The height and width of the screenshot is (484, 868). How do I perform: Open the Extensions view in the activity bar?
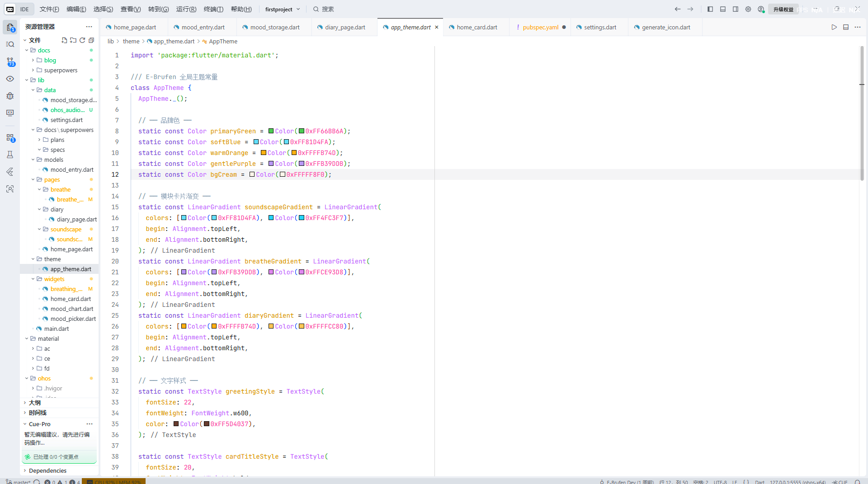point(10,138)
